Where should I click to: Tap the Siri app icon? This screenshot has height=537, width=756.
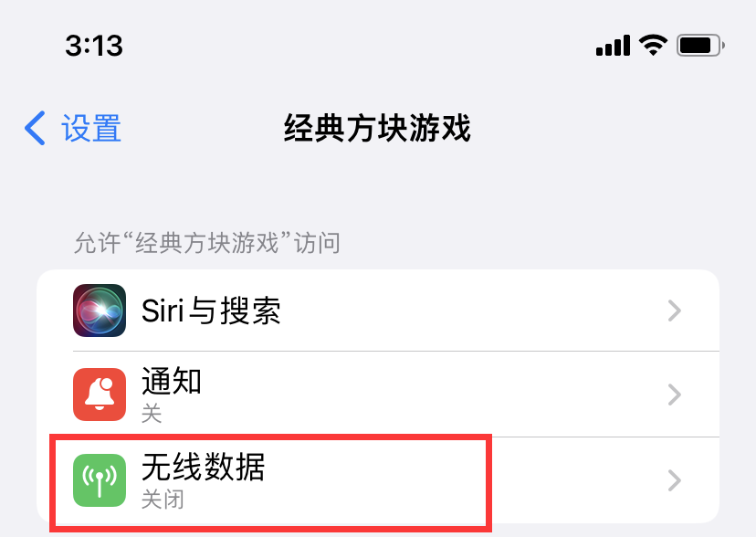tap(100, 311)
